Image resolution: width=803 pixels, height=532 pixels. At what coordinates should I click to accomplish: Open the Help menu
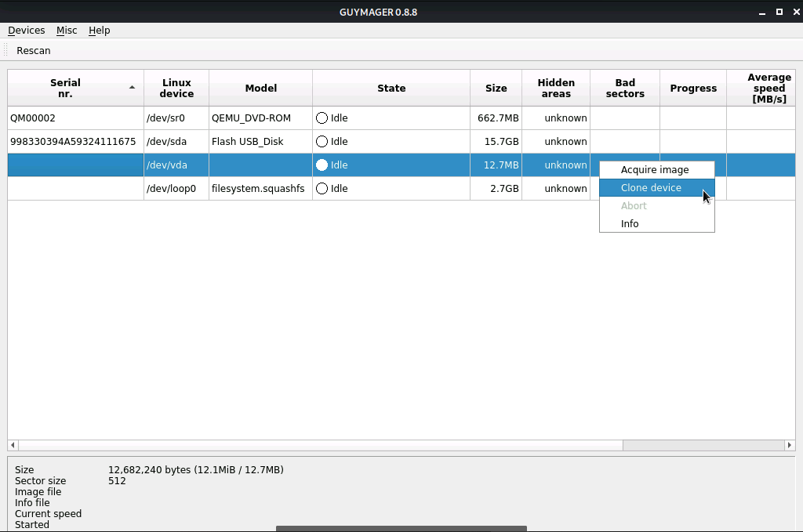click(x=99, y=31)
